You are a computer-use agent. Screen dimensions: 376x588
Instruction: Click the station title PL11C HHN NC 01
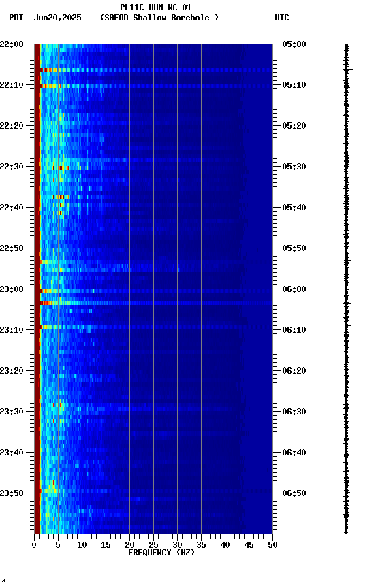click(156, 7)
